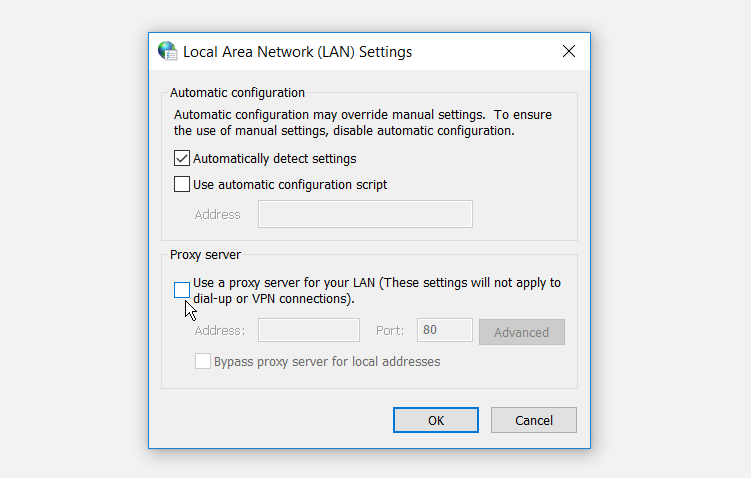Tick the Use a proxy server checkbox
This screenshot has width=751, height=478.
pyautogui.click(x=182, y=290)
